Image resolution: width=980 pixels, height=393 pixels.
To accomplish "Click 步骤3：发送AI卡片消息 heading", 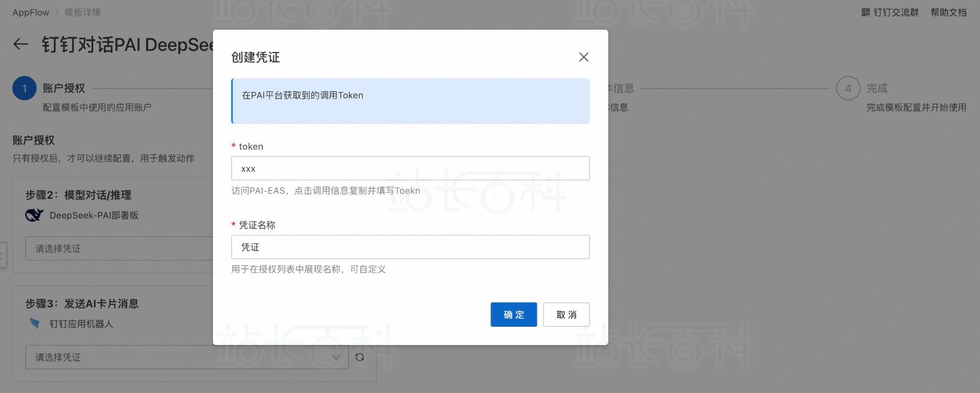I will [82, 304].
